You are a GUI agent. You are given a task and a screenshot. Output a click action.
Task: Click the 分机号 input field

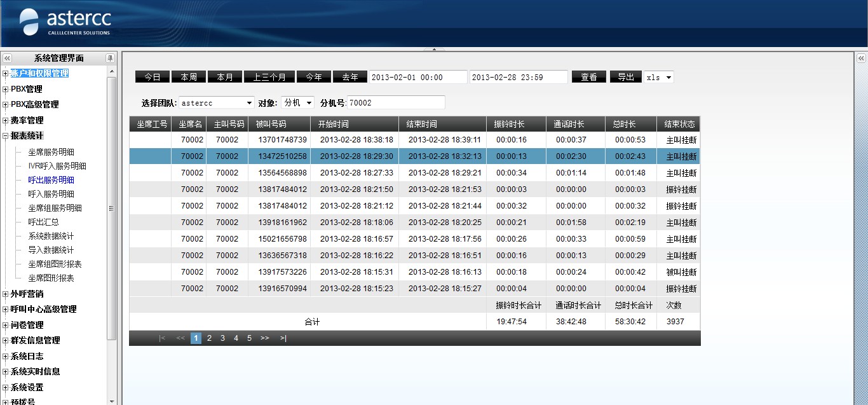(x=396, y=102)
